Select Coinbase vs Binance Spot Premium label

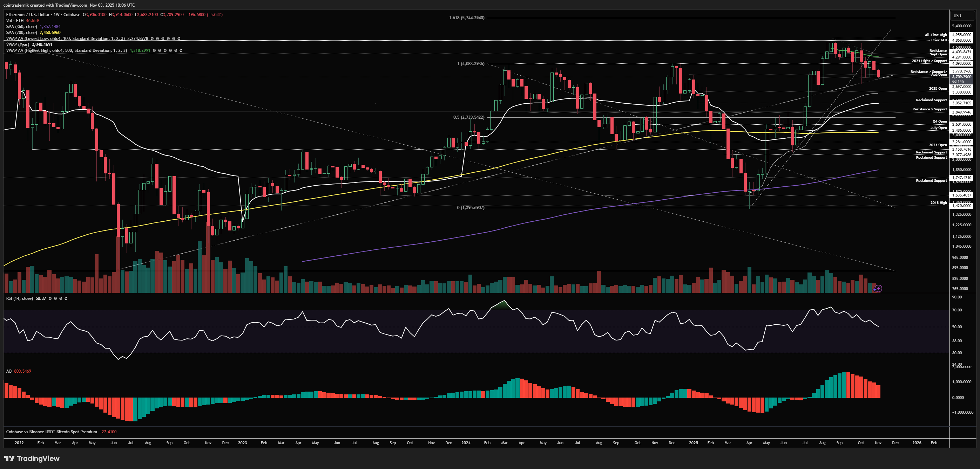pyautogui.click(x=51, y=432)
